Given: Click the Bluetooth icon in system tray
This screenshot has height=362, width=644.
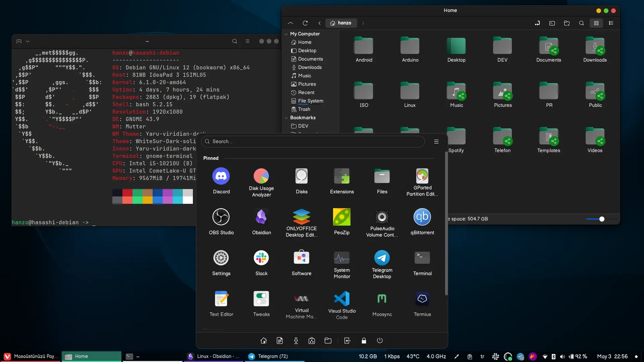Looking at the screenshot, I should tap(553, 356).
